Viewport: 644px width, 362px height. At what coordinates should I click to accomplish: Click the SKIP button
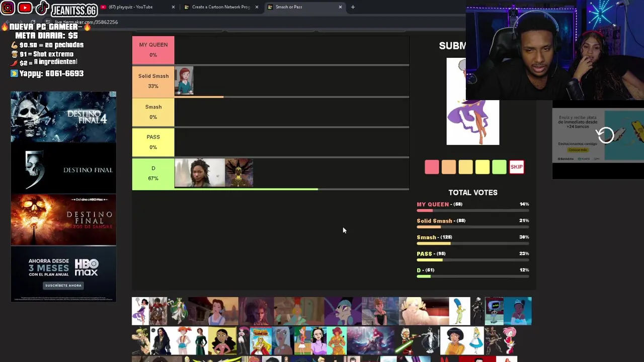click(x=517, y=167)
